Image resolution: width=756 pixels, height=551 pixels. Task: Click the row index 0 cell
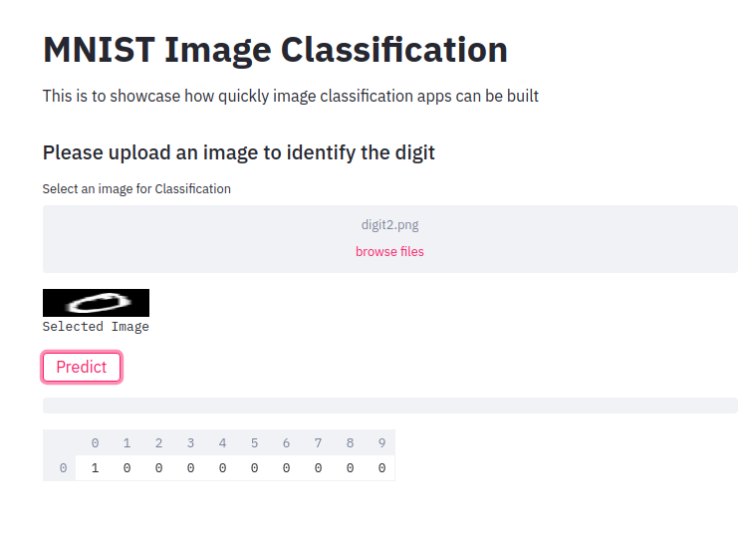click(63, 468)
